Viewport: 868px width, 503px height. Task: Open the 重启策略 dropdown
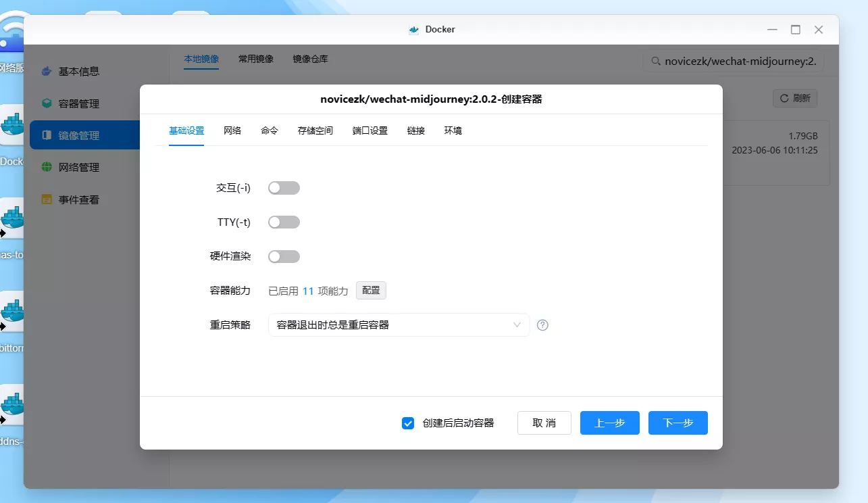(x=399, y=325)
